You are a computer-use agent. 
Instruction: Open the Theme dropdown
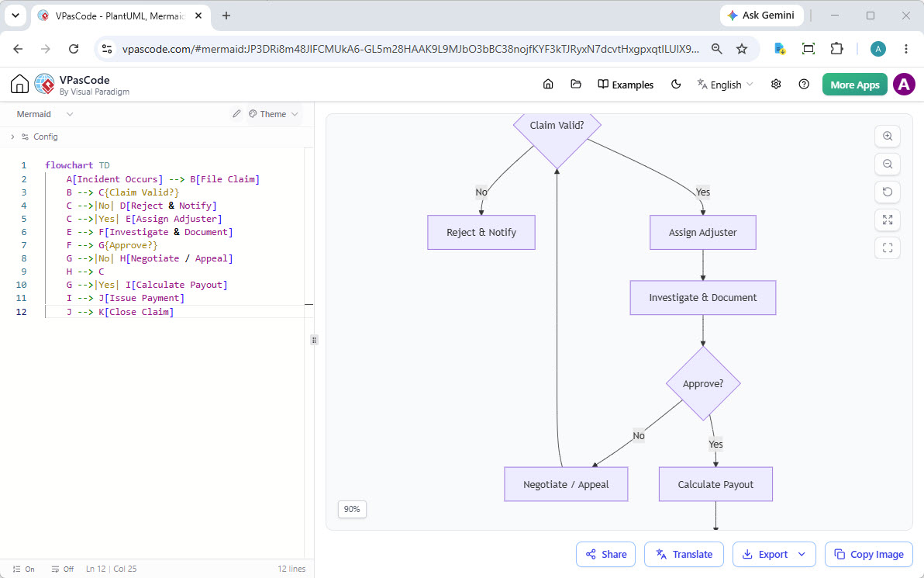274,114
